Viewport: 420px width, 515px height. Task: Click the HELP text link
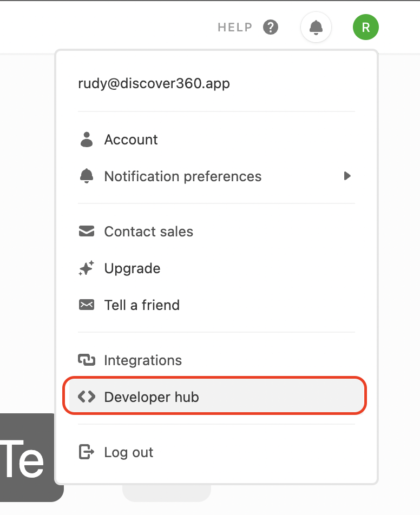coord(235,27)
